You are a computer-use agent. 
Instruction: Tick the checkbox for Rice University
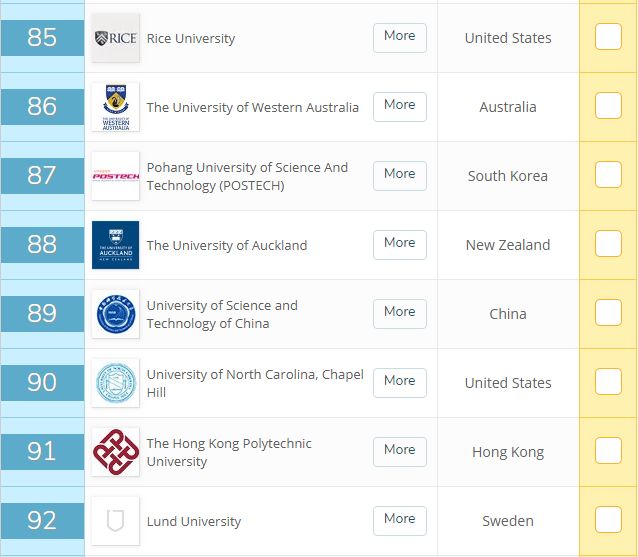coord(608,37)
